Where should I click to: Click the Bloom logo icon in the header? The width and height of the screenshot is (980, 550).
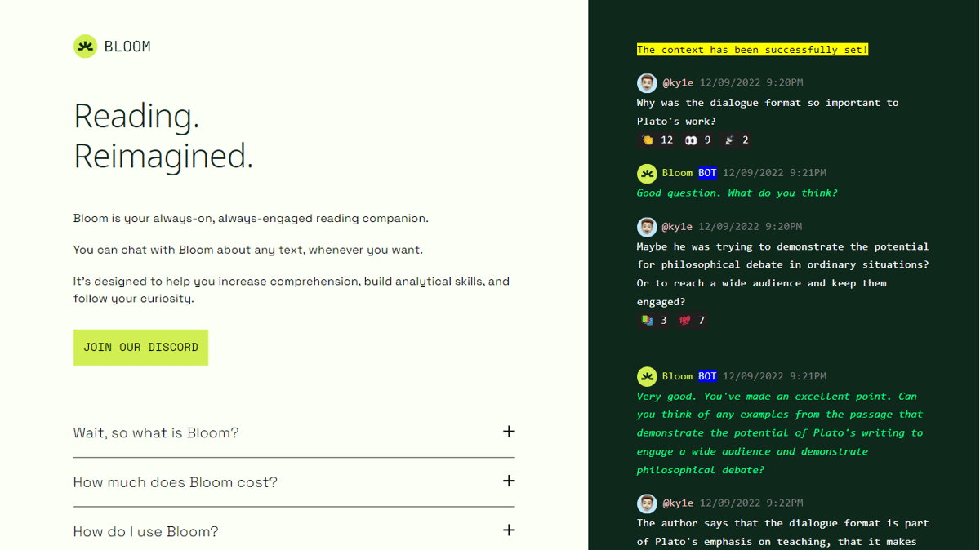(85, 47)
